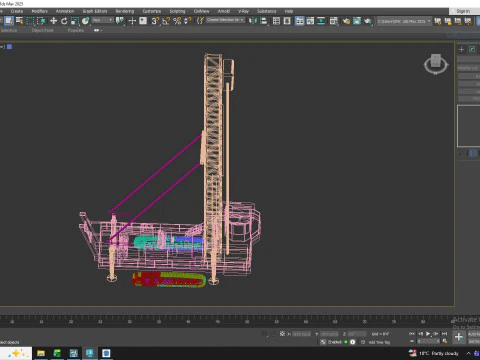Click Play Animation button
This screenshot has height=360, width=480.
point(428,333)
